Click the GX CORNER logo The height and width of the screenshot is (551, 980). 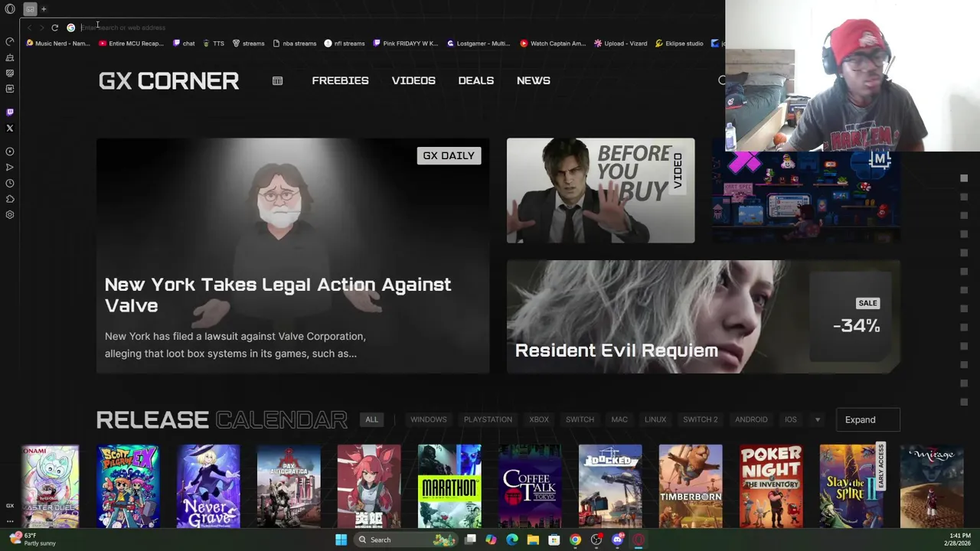[168, 81]
